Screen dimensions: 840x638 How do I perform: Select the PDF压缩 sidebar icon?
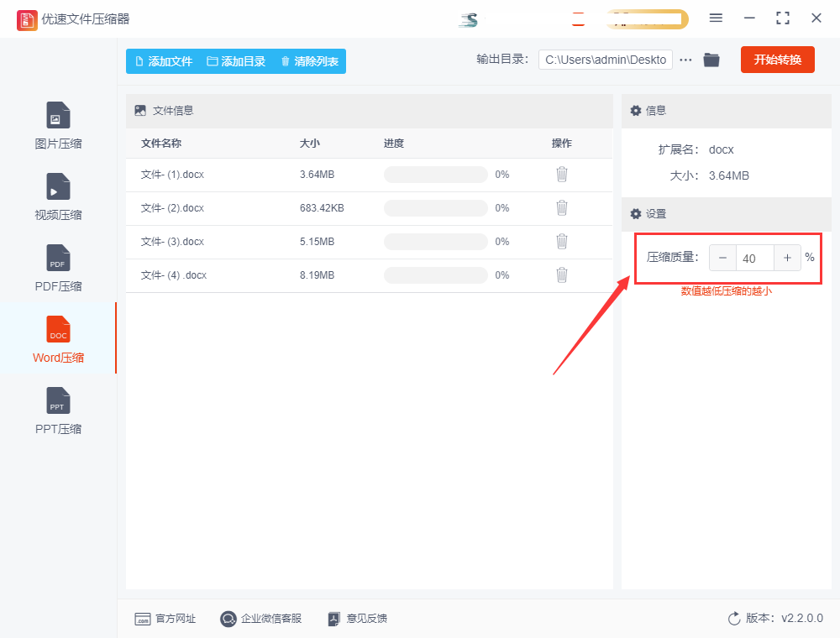click(57, 267)
